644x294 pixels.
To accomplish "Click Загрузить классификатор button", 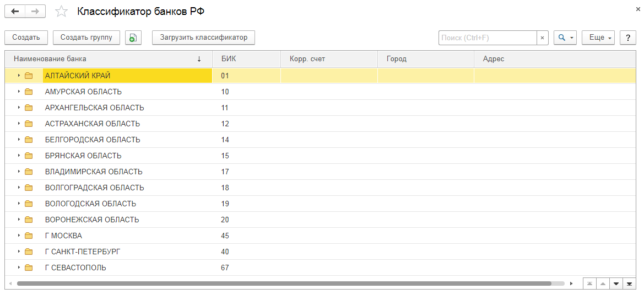I will click(203, 38).
